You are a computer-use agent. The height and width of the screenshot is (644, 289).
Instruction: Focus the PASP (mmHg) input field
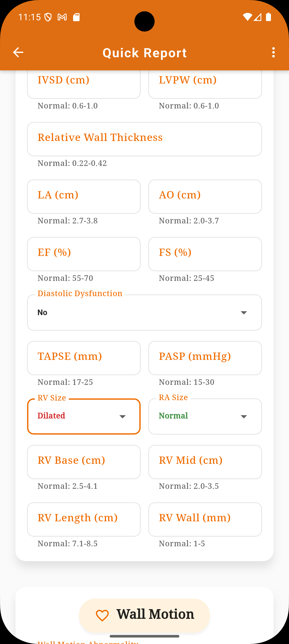click(x=205, y=358)
